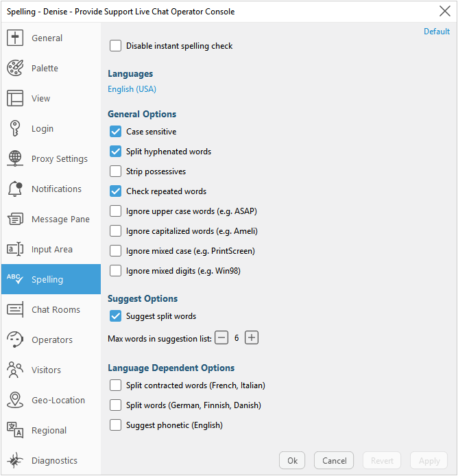Click the Notifications bell icon
The image size is (458, 476).
pyautogui.click(x=15, y=189)
